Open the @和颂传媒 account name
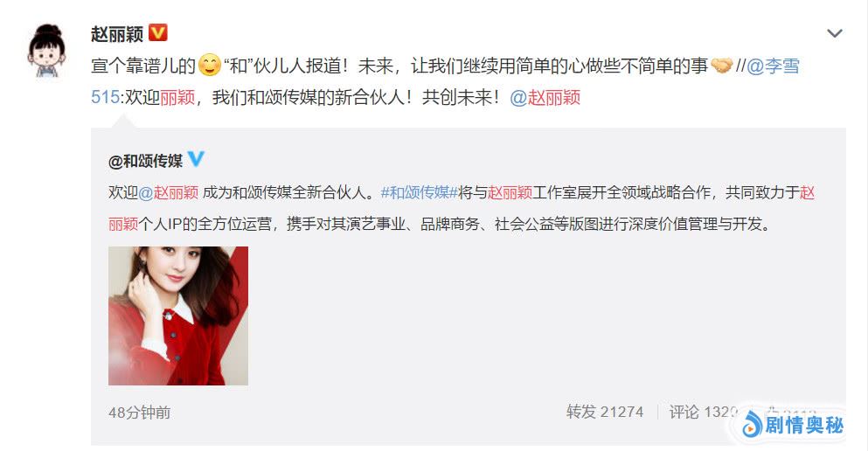868x451 pixels. [146, 161]
